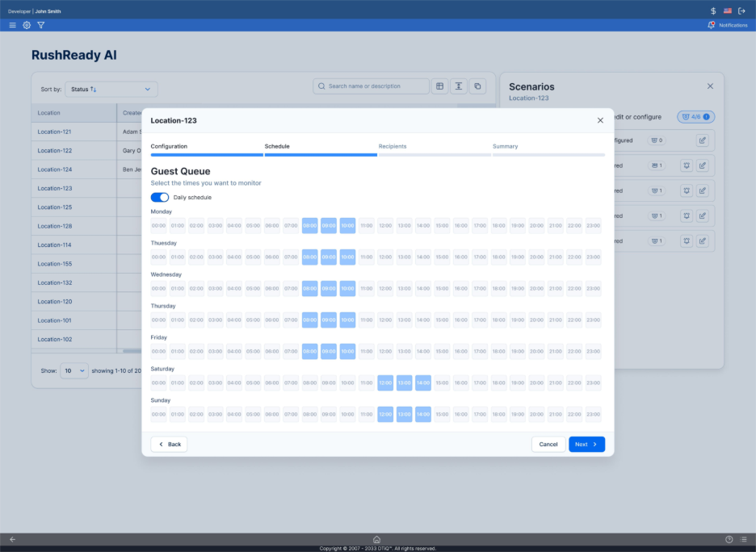Image resolution: width=756 pixels, height=552 pixels.
Task: Deselect Monday 08:00 time slot
Action: (310, 226)
